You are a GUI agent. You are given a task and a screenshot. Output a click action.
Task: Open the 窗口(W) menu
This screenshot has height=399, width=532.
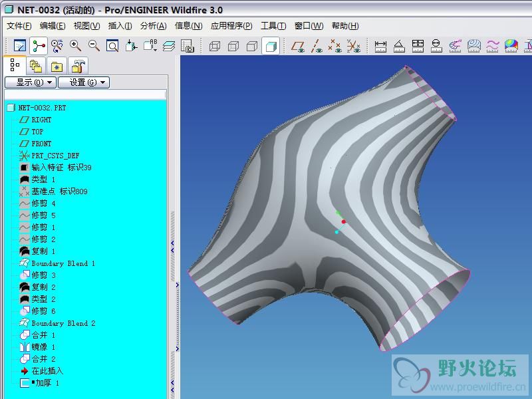(x=309, y=26)
